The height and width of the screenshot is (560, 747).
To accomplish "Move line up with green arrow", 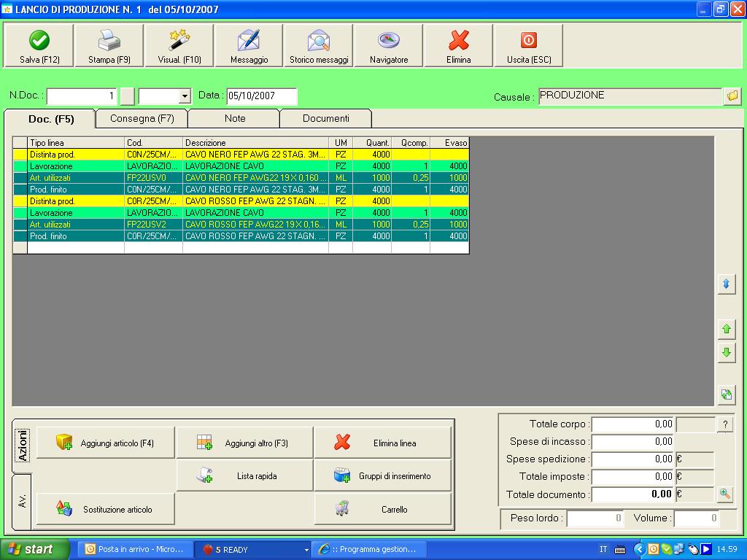I will coord(726,330).
